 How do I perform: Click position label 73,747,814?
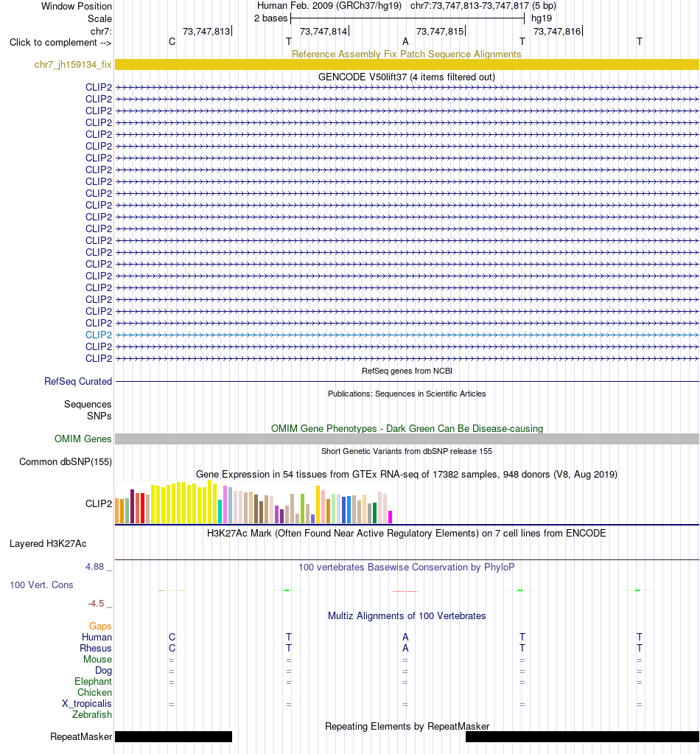[x=323, y=31]
